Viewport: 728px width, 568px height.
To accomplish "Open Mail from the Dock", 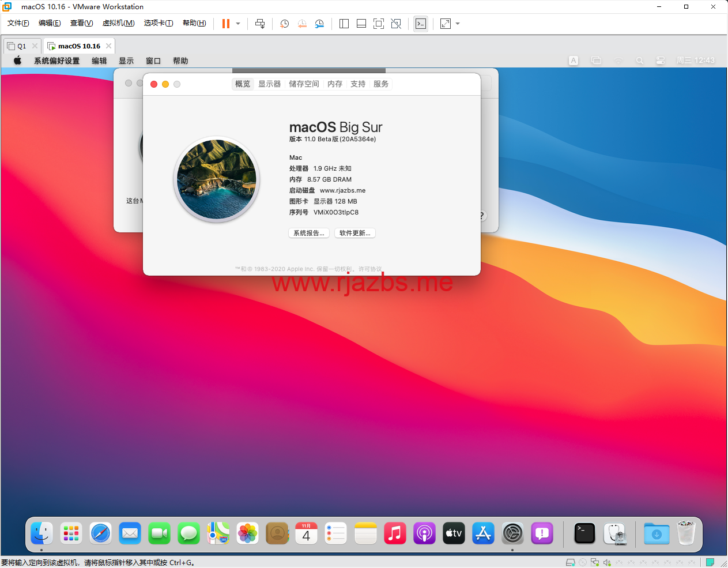I will coord(130,533).
